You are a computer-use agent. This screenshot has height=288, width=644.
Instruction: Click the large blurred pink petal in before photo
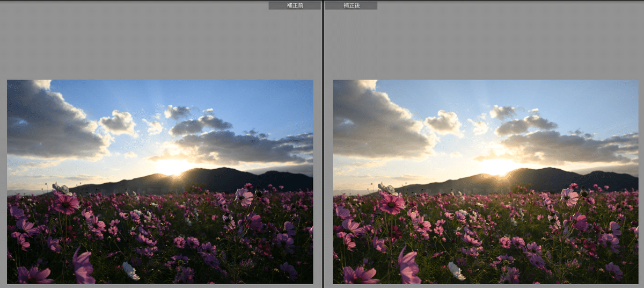coord(83,266)
